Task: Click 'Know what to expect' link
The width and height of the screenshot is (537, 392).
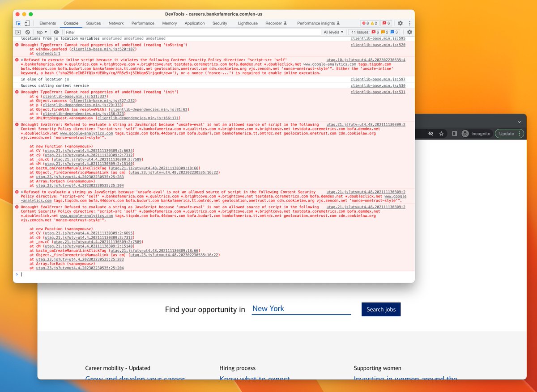Action: pos(255,379)
